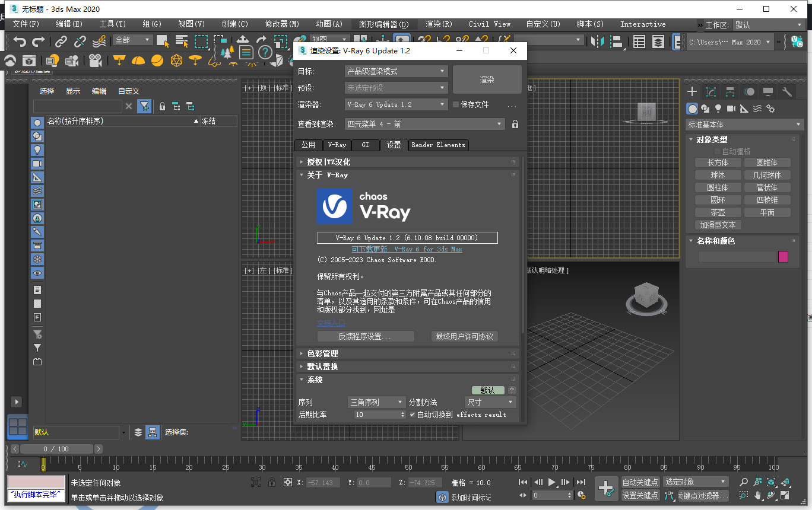Viewport: 812px width, 510px height.
Task: Open the Motion panel tab icon
Action: click(749, 91)
